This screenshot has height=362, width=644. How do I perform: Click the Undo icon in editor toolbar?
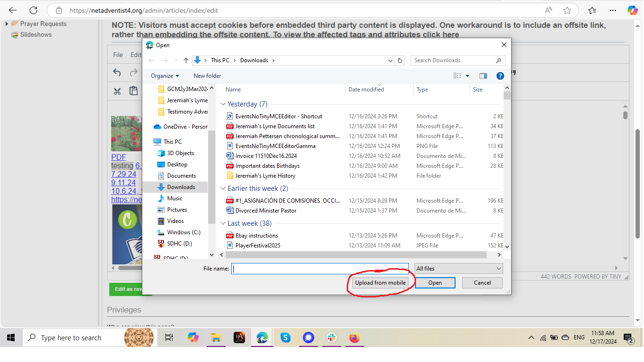pyautogui.click(x=117, y=73)
